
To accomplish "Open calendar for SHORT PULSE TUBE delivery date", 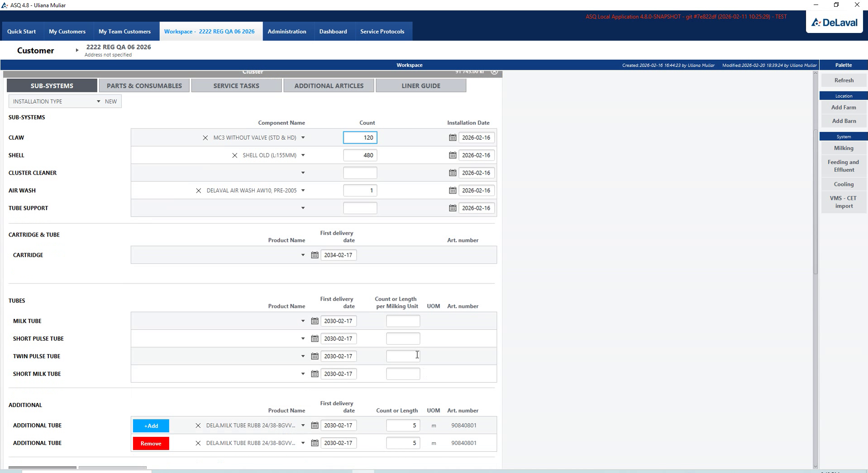I will [x=315, y=339].
